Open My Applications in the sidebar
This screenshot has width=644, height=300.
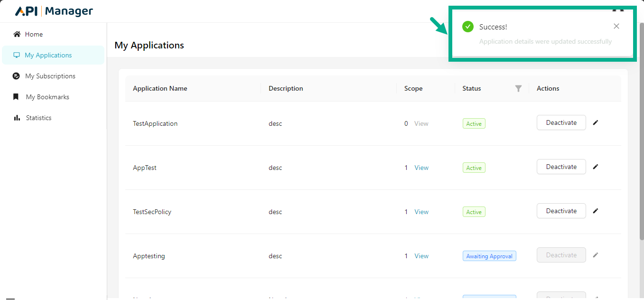pos(48,55)
